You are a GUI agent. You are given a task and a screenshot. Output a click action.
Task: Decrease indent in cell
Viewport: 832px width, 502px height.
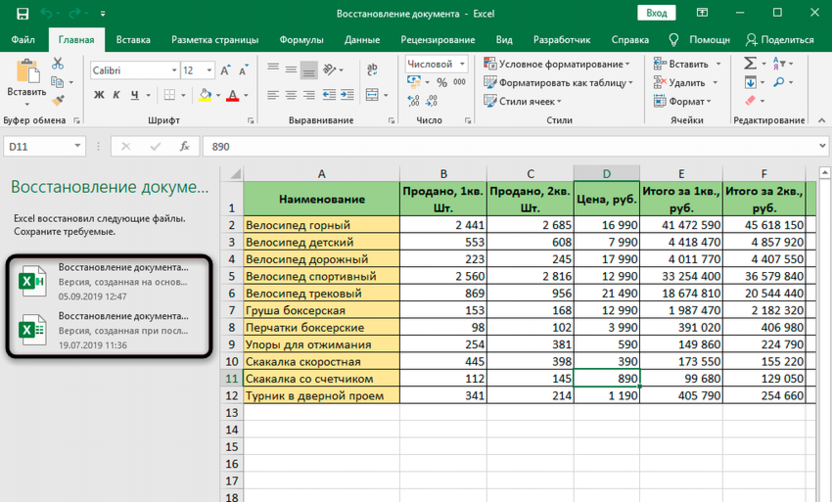point(329,95)
